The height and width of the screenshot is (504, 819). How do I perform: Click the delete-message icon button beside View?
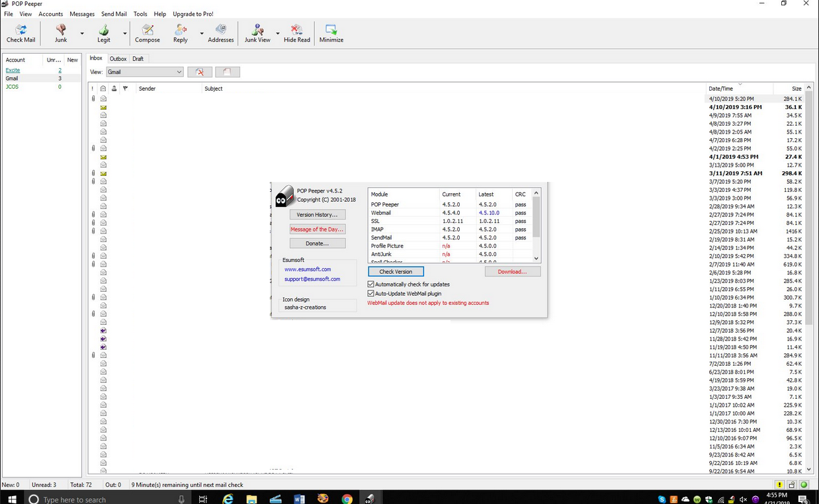point(200,72)
